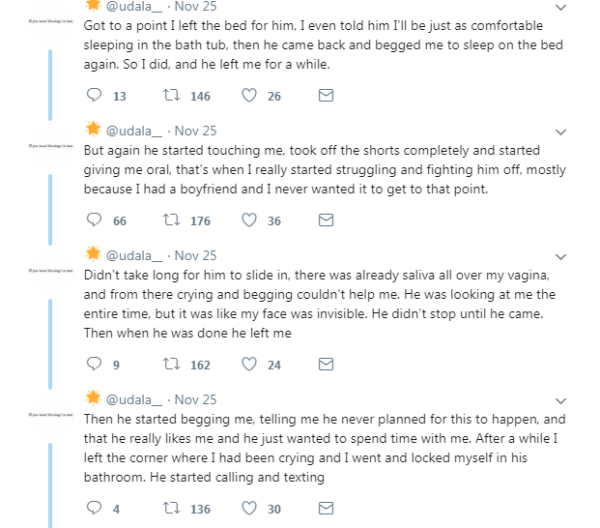Like the tweet with 24 likes

click(249, 364)
